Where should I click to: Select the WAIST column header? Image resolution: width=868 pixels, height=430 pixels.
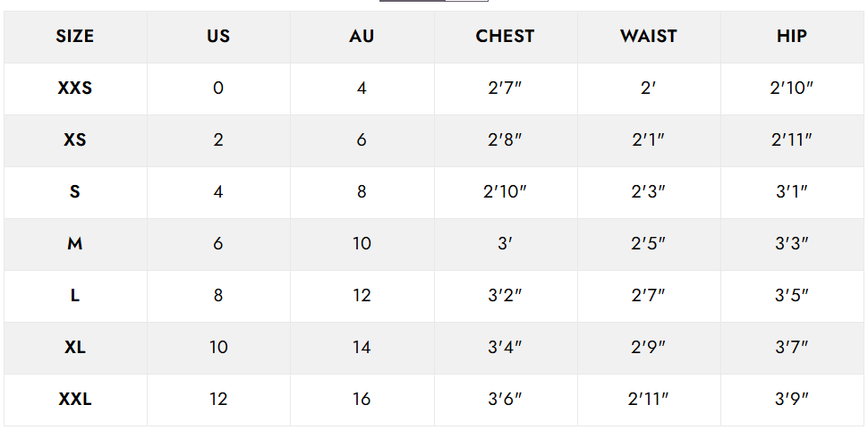point(649,37)
